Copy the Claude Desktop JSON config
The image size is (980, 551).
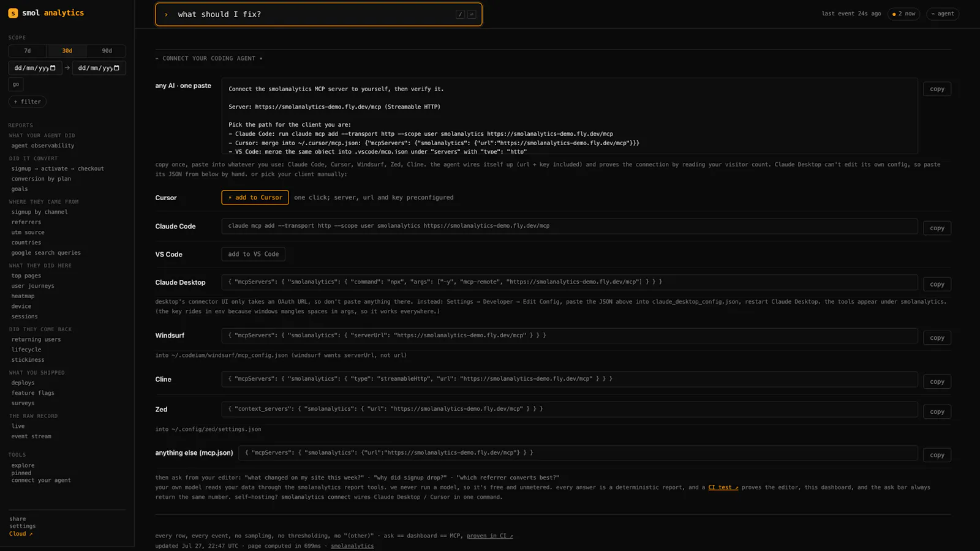[937, 284]
